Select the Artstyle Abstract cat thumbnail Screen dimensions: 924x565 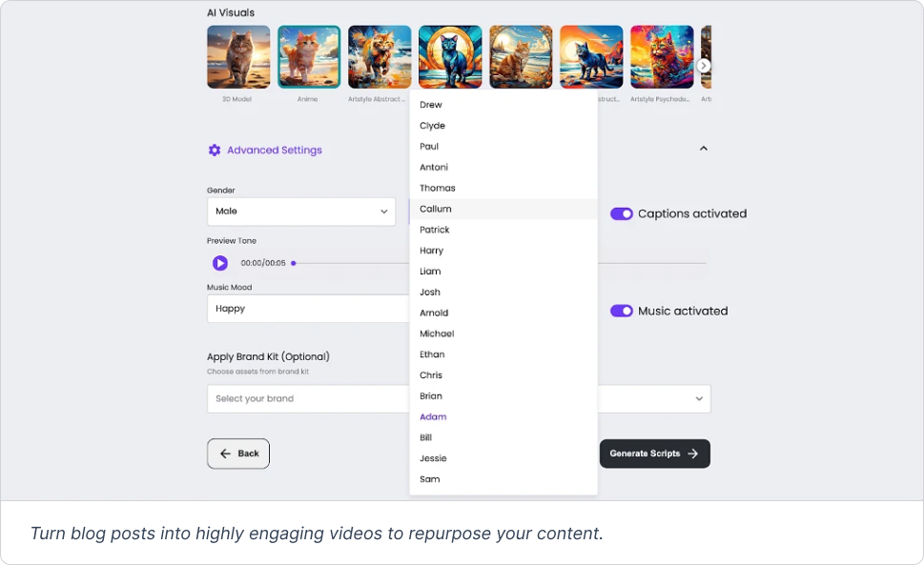tap(380, 57)
